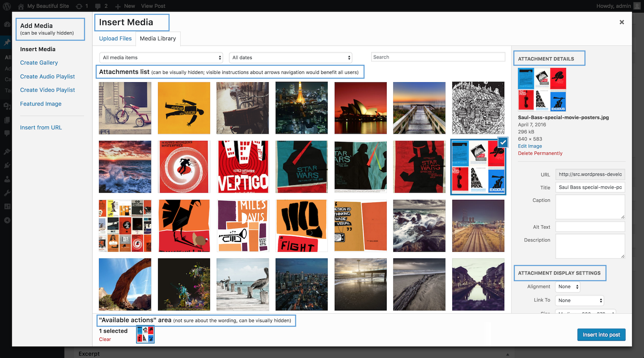
Task: Select the movie poster collage grid thumbnail
Action: tap(125, 226)
